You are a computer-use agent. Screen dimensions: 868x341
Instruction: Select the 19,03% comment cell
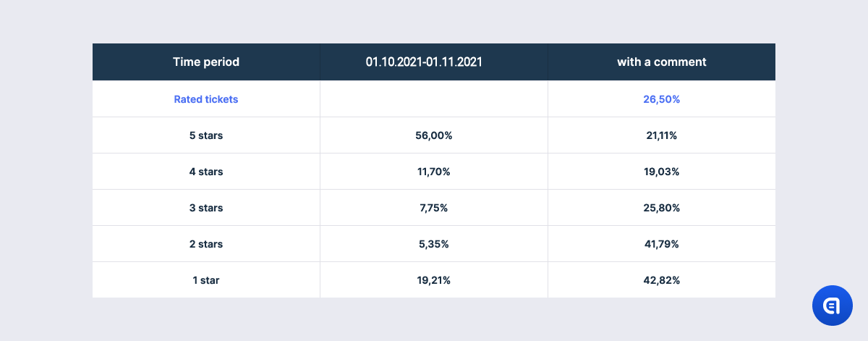[662, 172]
